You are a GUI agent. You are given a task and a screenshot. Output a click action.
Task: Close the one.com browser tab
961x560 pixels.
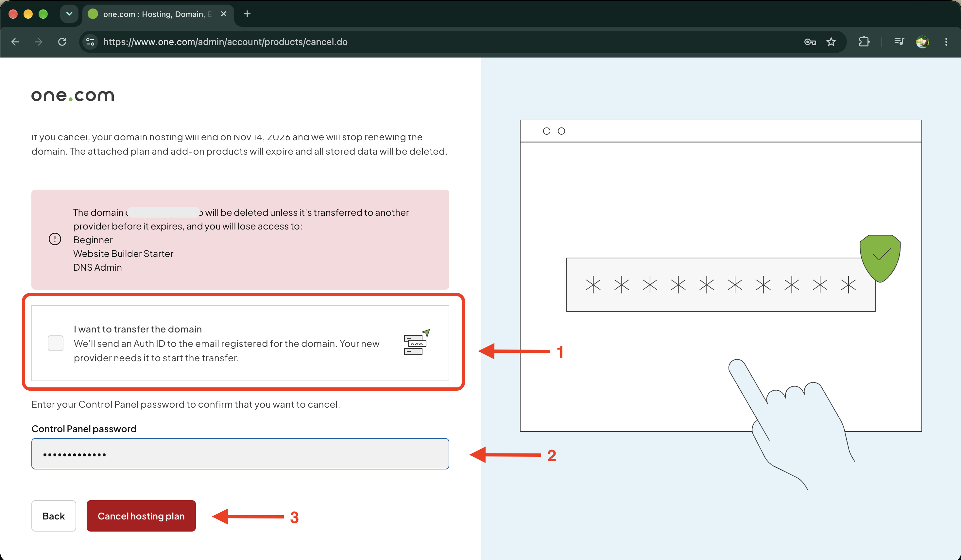point(224,14)
